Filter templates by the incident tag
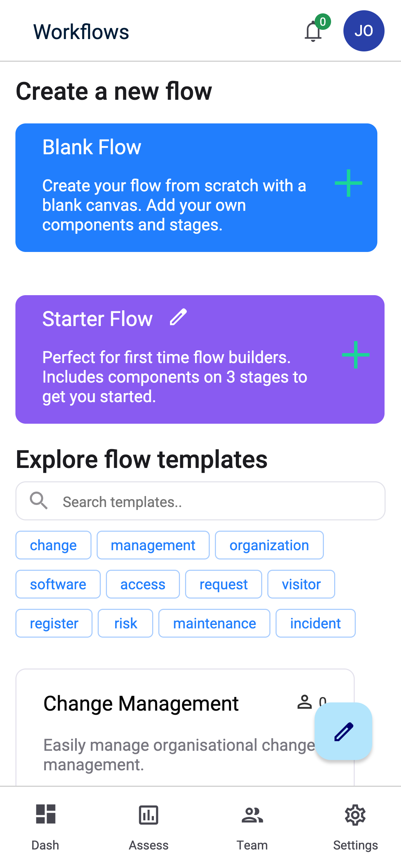Screen dimensions: 401x868 click(315, 623)
